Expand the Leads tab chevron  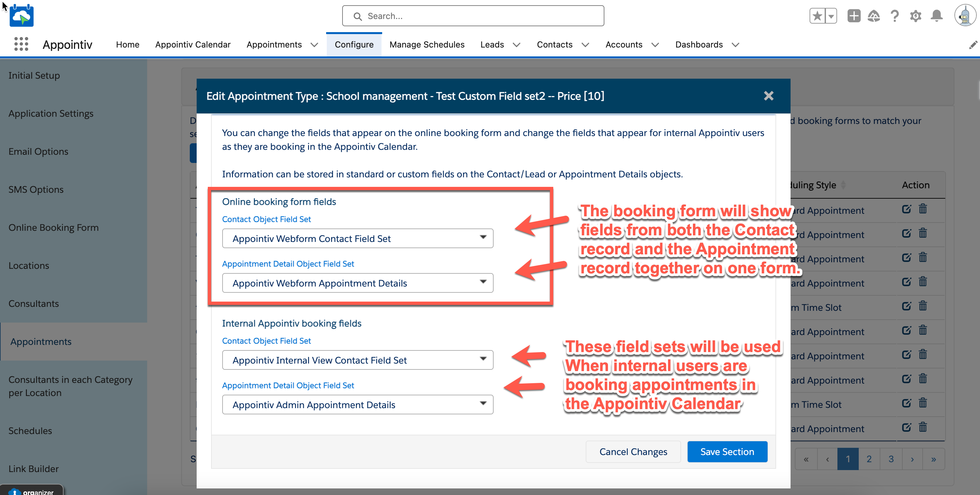(x=516, y=45)
